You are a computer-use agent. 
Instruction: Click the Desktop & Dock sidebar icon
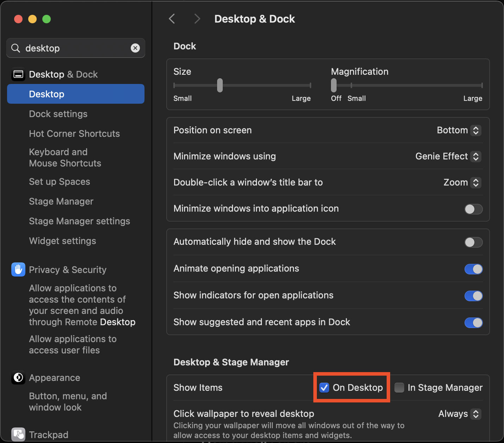[x=18, y=74]
